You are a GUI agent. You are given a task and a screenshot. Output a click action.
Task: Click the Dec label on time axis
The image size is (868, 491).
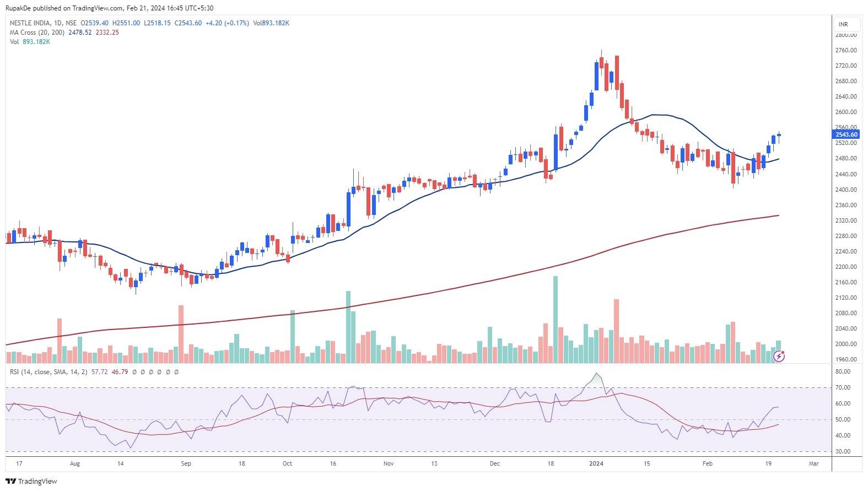pos(495,464)
